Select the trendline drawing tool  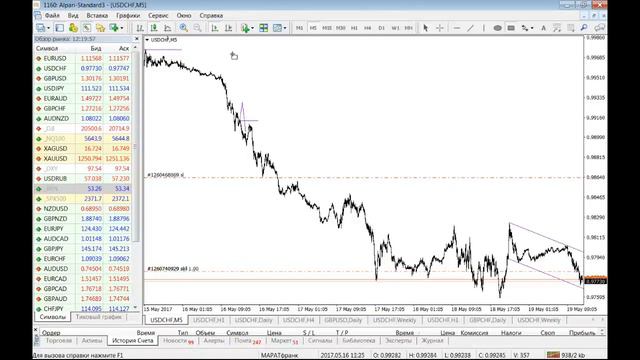[x=470, y=28]
